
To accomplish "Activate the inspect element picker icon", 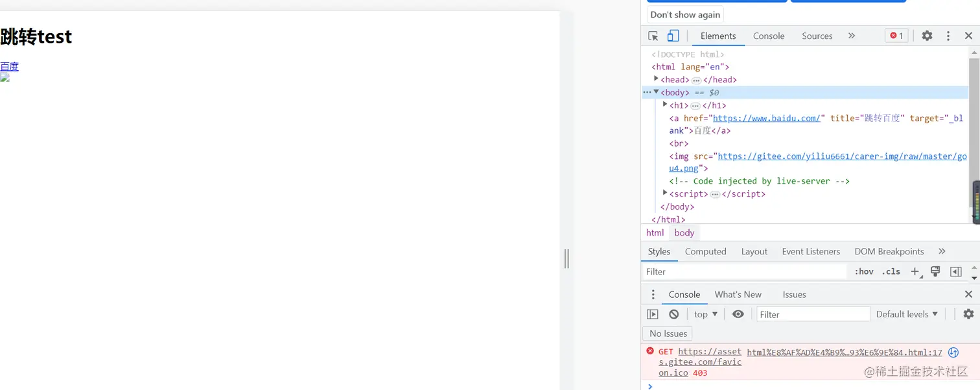I will 653,36.
